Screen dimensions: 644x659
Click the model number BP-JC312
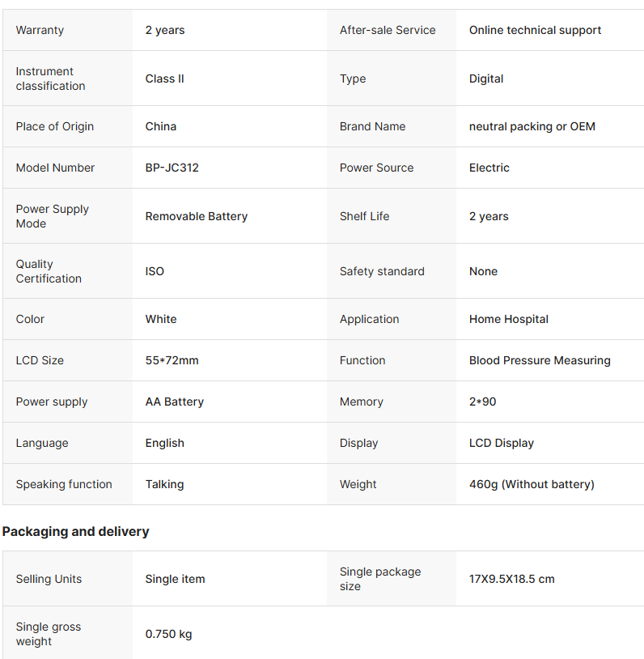click(172, 168)
